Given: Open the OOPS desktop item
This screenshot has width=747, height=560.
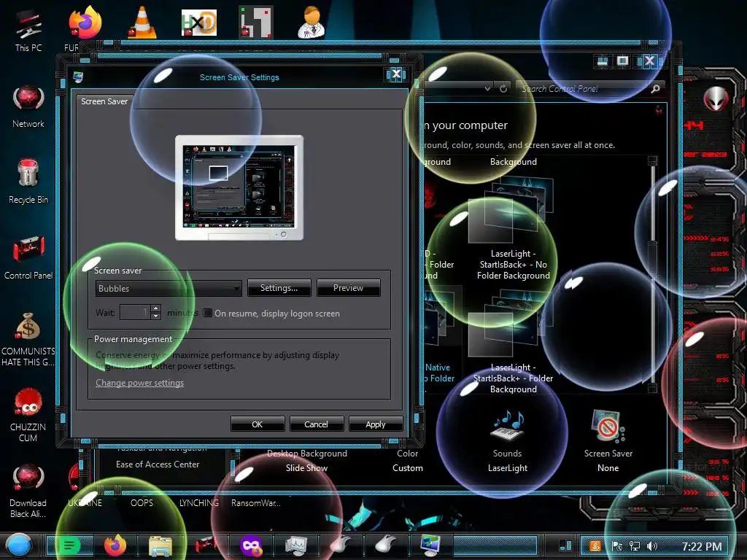Looking at the screenshot, I should click(x=142, y=503).
